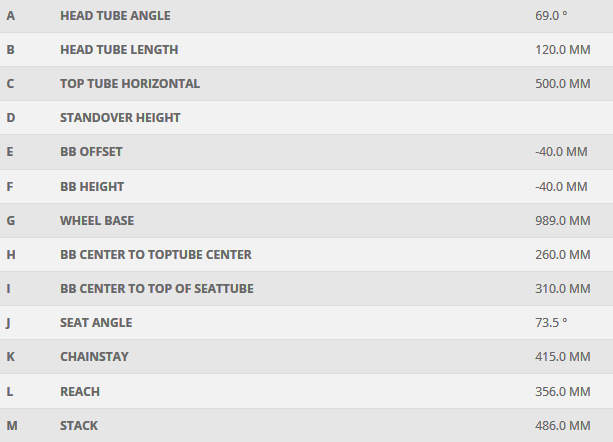
Task: Select the 73.5 ° seat angle value
Action: coord(551,323)
